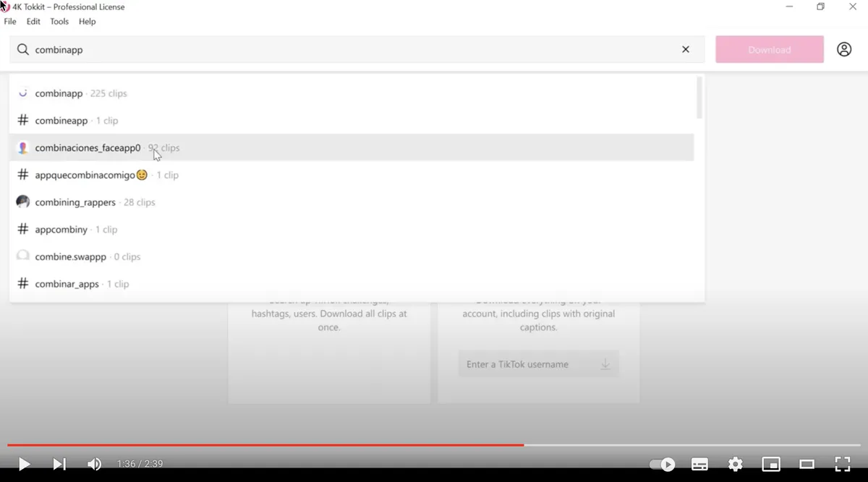Select the combinar_apps hashtag suggestion
This screenshot has width=868, height=482.
tap(352, 284)
